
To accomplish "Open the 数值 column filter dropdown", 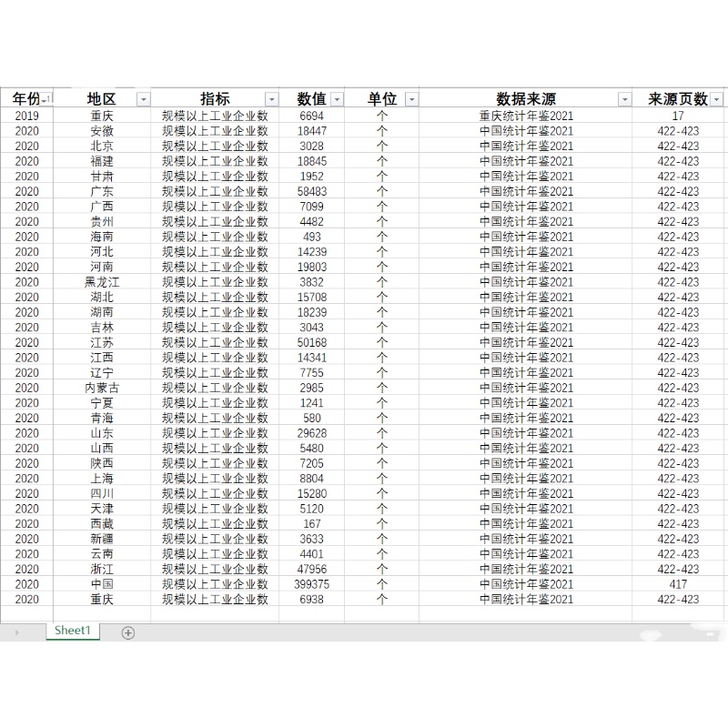I will pyautogui.click(x=338, y=99).
